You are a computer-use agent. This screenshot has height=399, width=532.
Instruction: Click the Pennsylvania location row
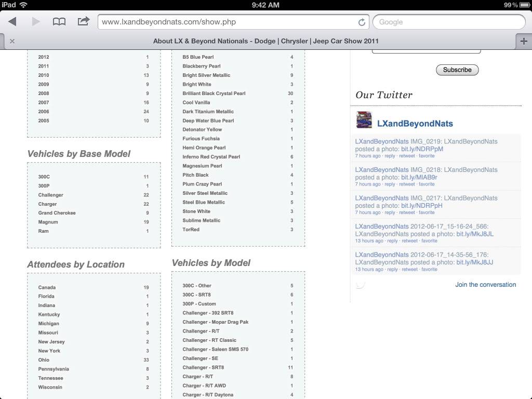(x=94, y=369)
